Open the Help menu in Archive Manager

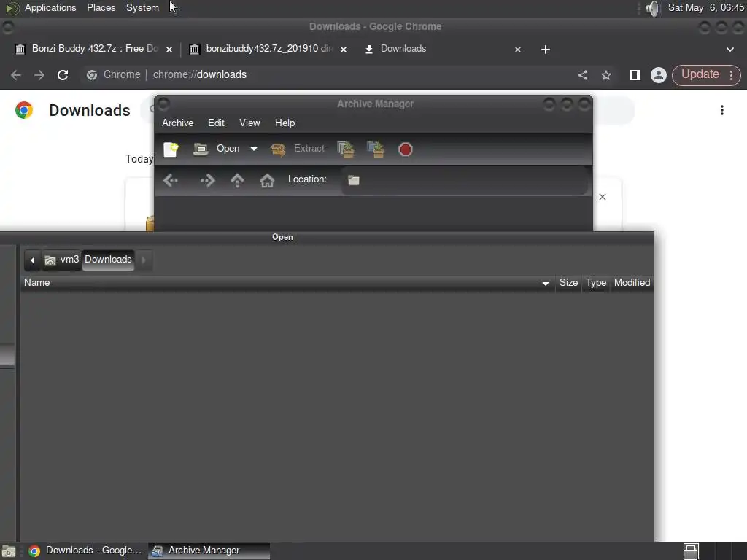point(285,122)
